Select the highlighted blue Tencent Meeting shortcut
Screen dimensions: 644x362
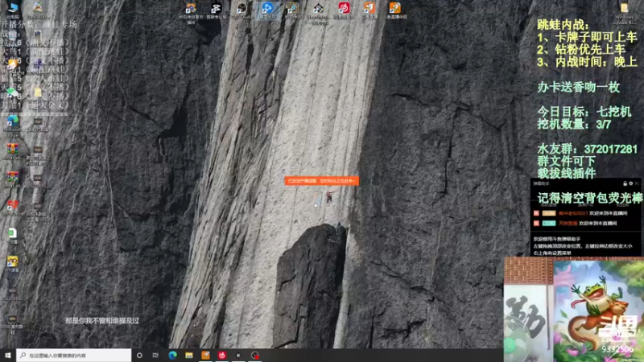(x=267, y=10)
